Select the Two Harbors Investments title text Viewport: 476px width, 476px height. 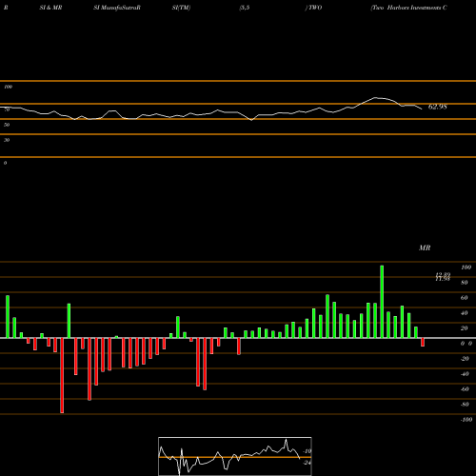(409, 8)
